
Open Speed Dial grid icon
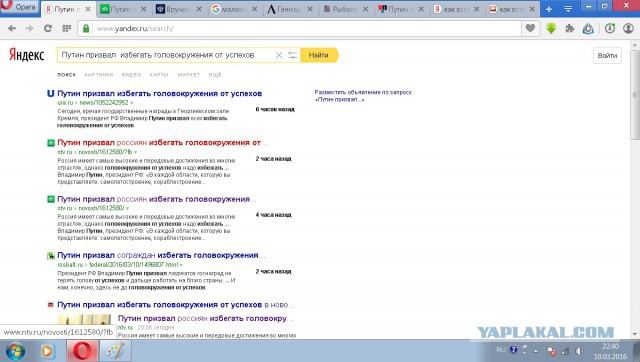[x=67, y=29]
